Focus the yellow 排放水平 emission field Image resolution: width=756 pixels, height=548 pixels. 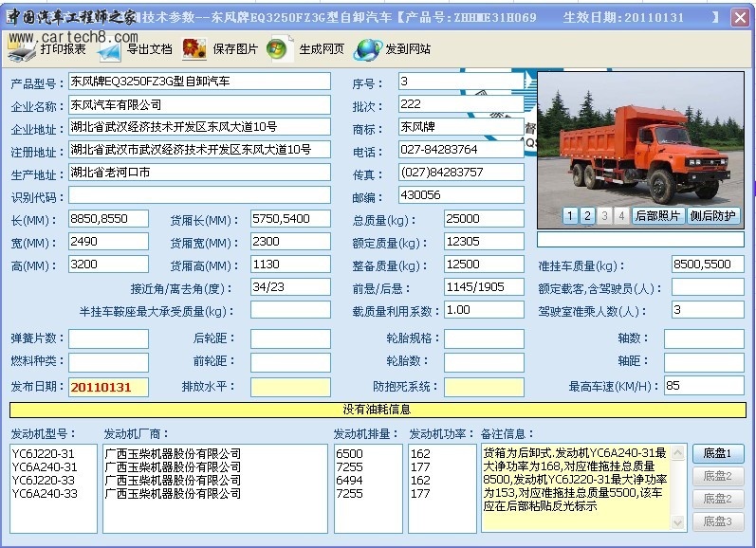290,387
